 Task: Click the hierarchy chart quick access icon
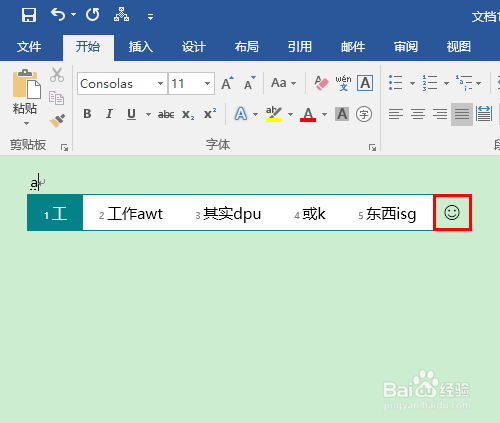[121, 15]
